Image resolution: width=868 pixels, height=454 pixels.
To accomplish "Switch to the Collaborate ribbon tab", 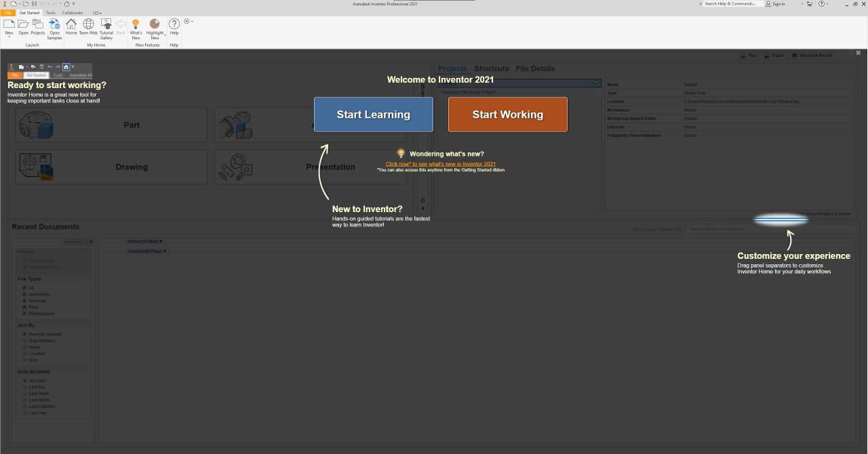I will (73, 12).
